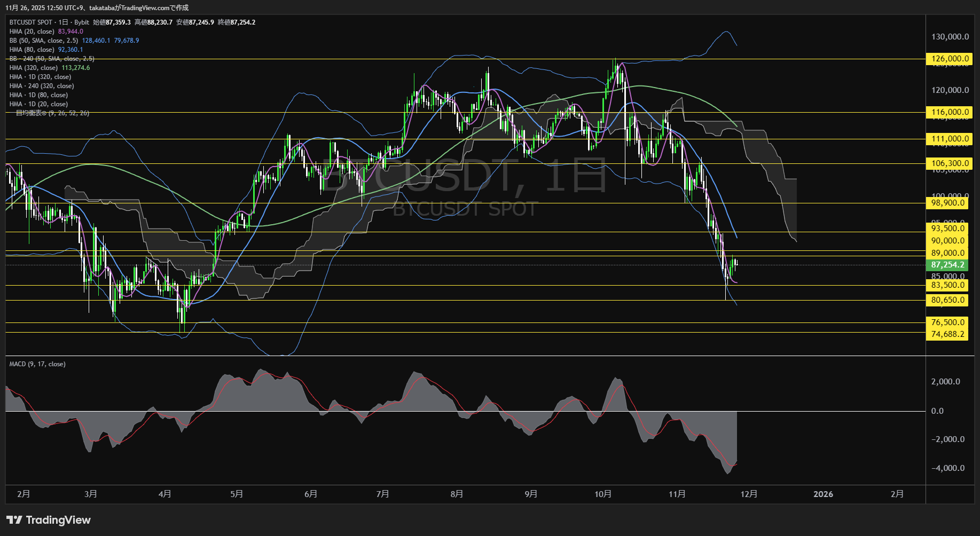The height and width of the screenshot is (536, 980).
Task: Click the HMA (320, close) 113,274.6 legend
Action: (x=49, y=68)
